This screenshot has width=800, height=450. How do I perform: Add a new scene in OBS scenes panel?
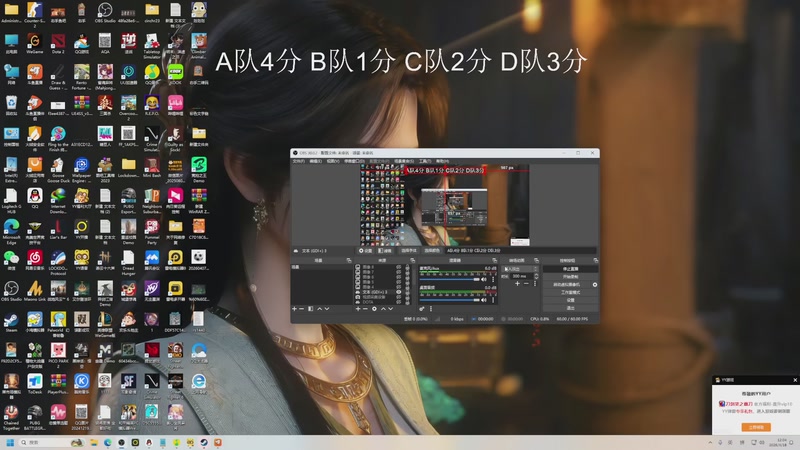coord(294,309)
